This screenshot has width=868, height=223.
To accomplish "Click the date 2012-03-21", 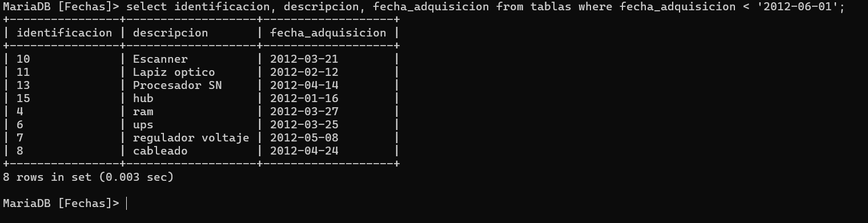I will pos(304,59).
